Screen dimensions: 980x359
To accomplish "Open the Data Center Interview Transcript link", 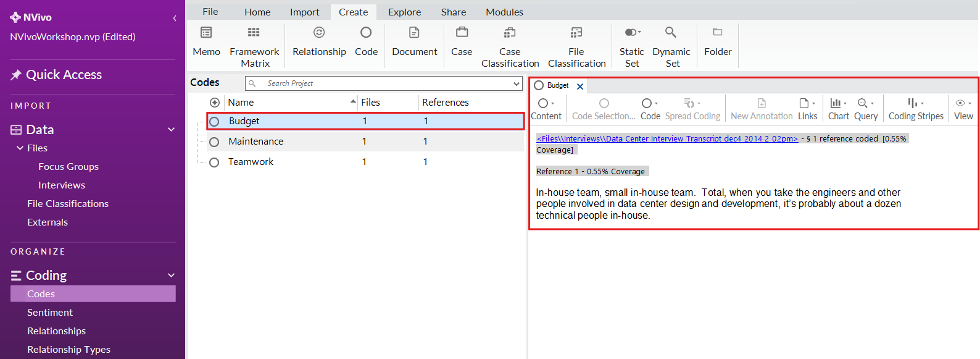I will (x=667, y=139).
